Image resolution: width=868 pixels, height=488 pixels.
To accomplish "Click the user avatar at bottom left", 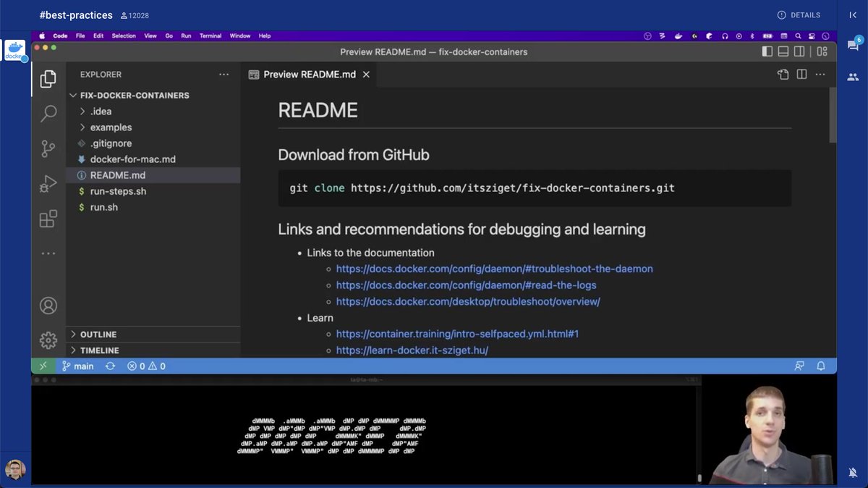I will coord(15,470).
